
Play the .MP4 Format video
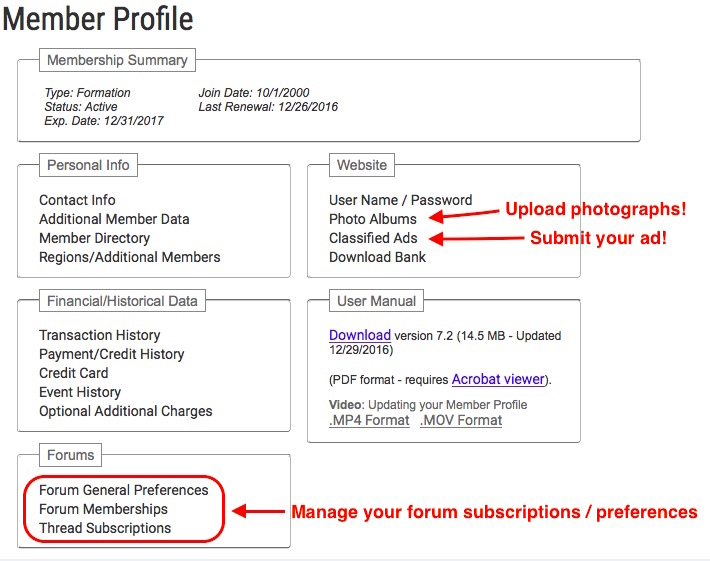369,420
